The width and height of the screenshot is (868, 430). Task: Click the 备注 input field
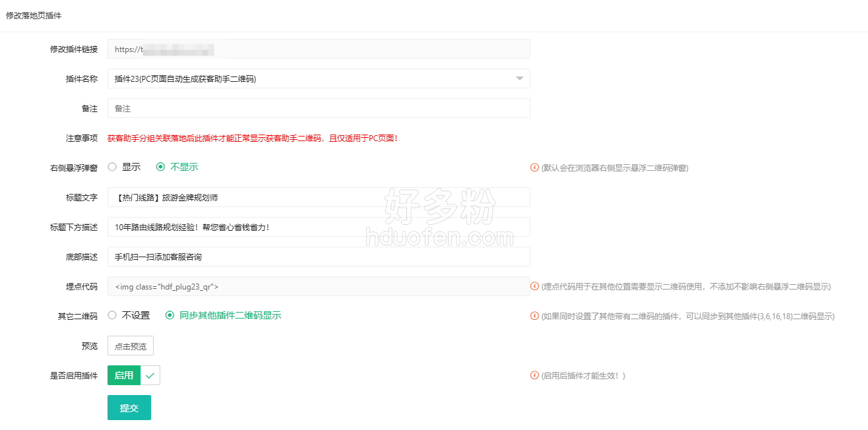tap(319, 108)
